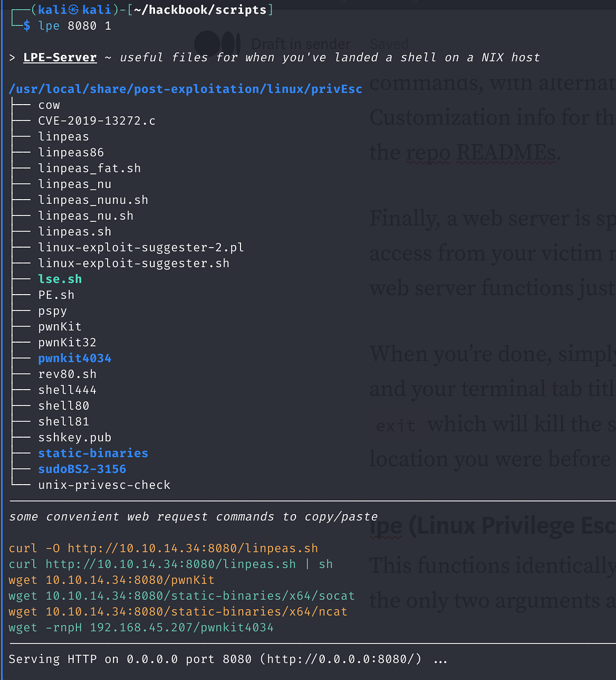The image size is (616, 680).
Task: Click the curl command piped to sh
Action: tap(171, 564)
